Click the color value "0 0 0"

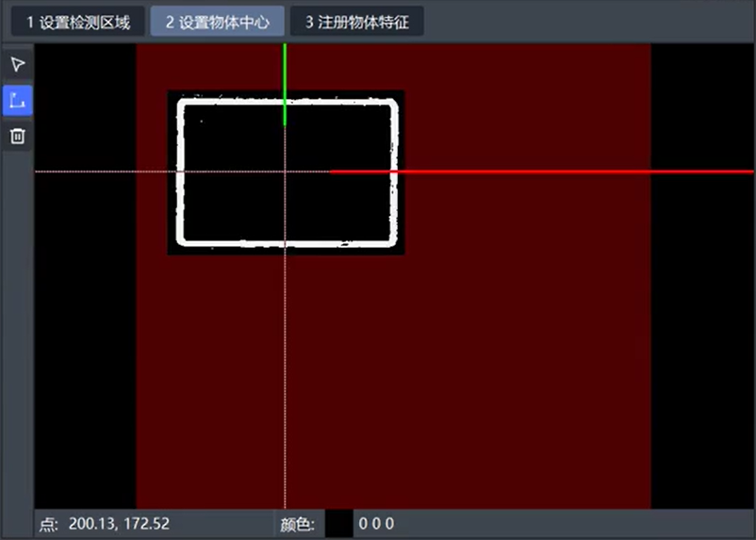click(x=376, y=524)
